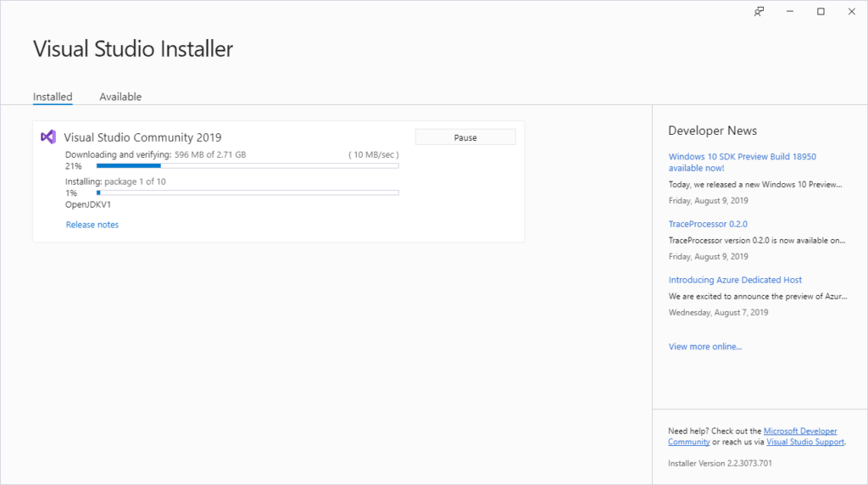Screen dimensions: 868x485
Task: Click the package 1 of 10 status text
Action: (135, 181)
